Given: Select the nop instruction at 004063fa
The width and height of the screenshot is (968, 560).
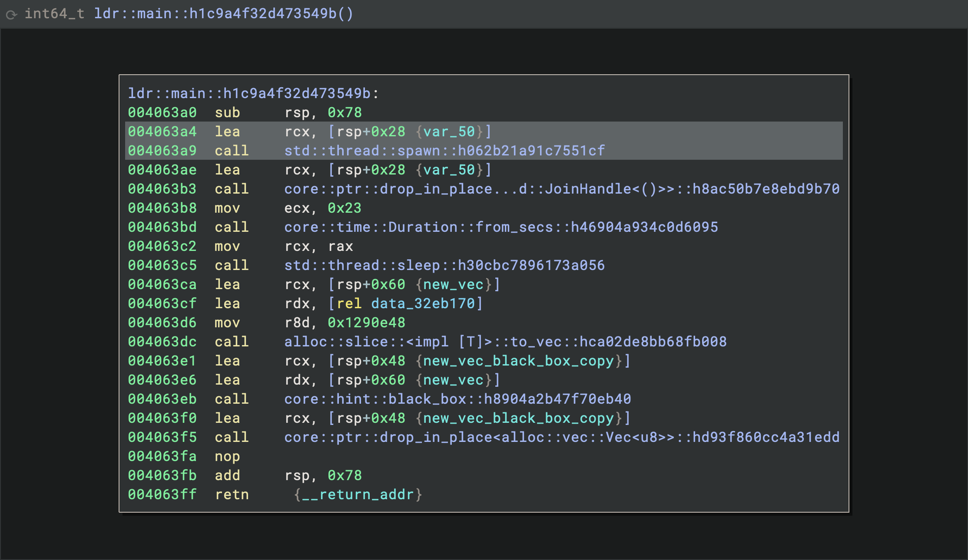Looking at the screenshot, I should click(x=227, y=456).
